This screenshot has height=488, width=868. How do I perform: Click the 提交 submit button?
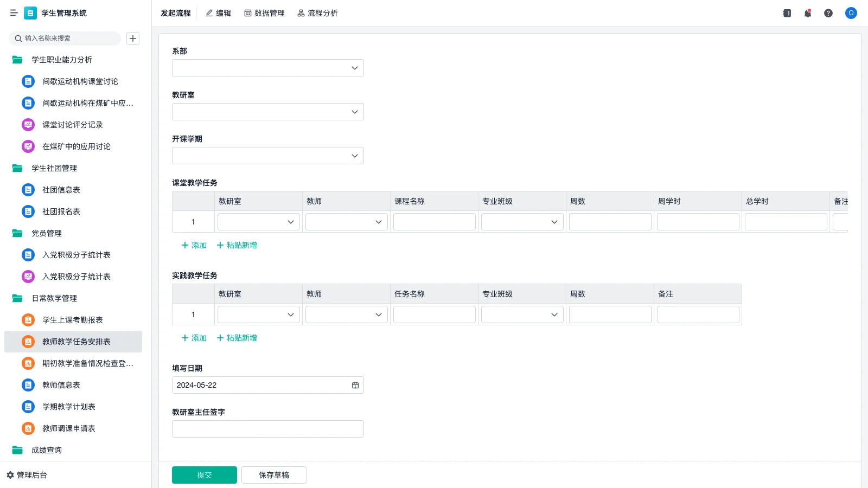tap(205, 474)
